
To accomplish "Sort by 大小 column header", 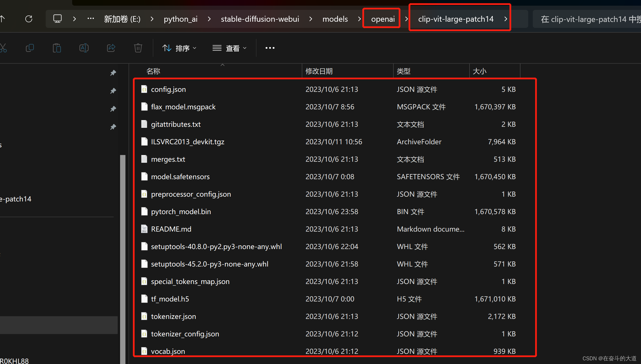I will pyautogui.click(x=479, y=71).
